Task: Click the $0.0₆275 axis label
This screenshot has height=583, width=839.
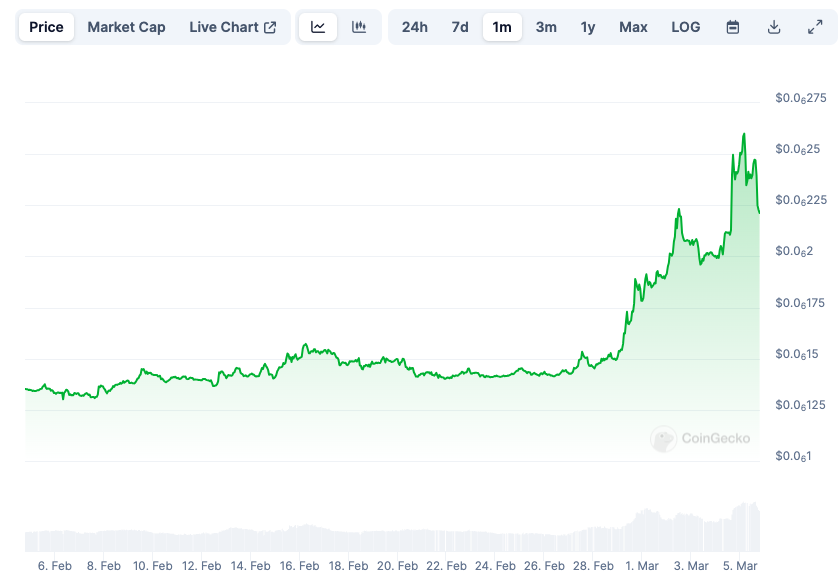Action: click(800, 98)
